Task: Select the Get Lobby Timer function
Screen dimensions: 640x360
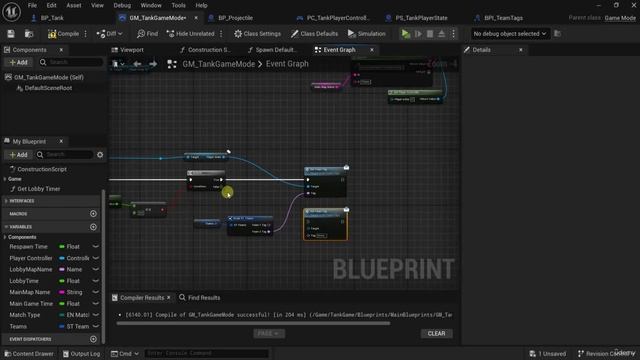Action: [x=38, y=189]
